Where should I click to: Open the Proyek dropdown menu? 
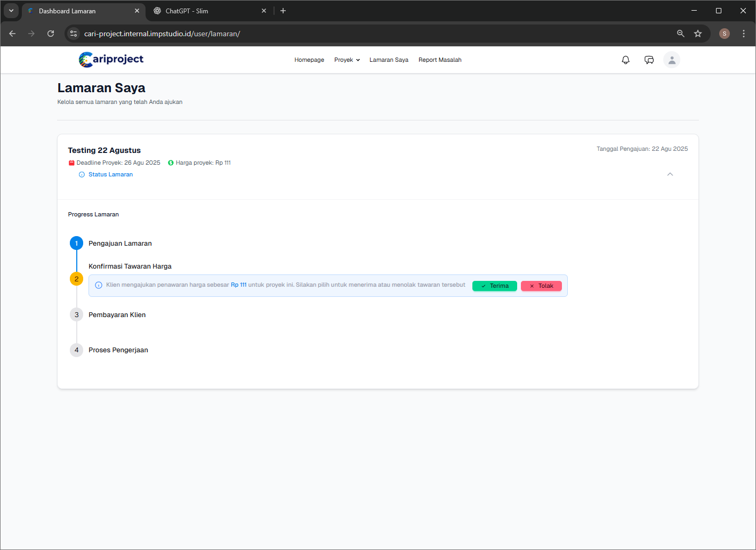click(x=347, y=60)
